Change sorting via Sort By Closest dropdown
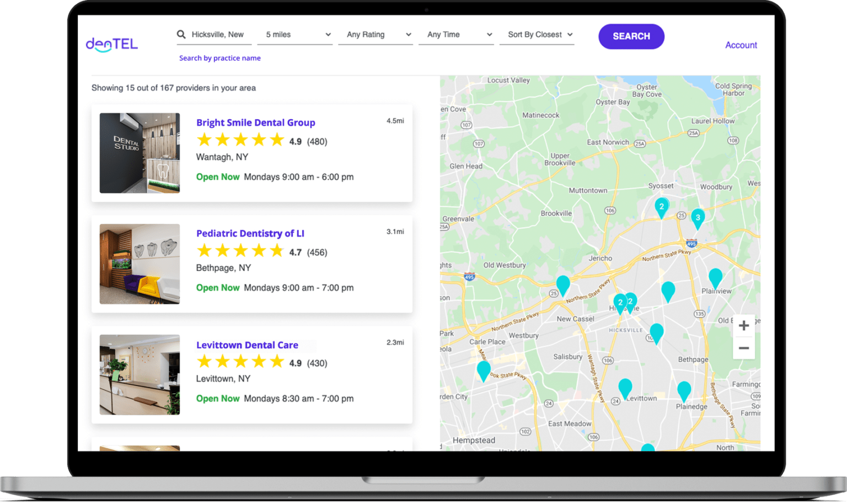 pos(537,34)
